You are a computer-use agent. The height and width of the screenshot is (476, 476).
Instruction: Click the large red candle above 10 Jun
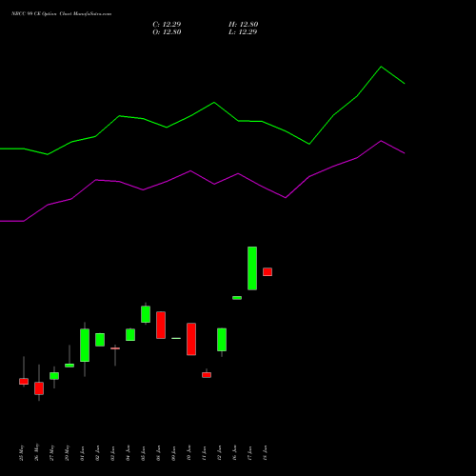[191, 339]
